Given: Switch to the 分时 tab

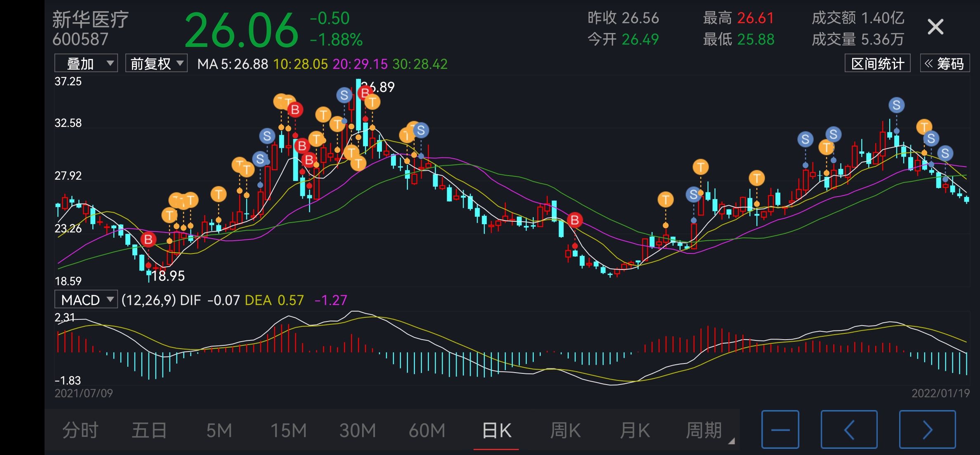Looking at the screenshot, I should click(x=80, y=430).
